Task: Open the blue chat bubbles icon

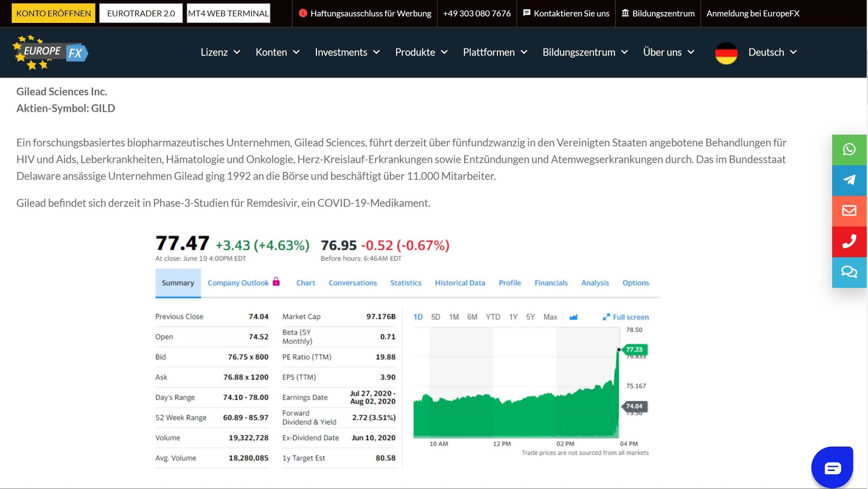Action: click(x=849, y=272)
